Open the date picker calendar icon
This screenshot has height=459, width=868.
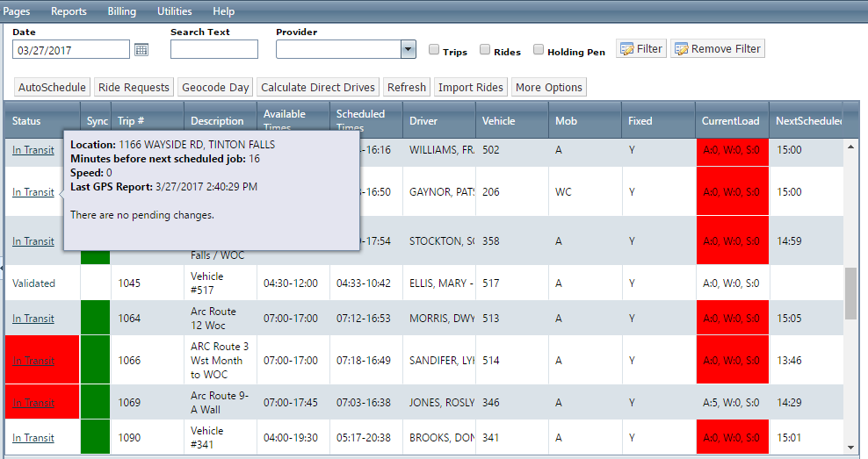(x=141, y=50)
